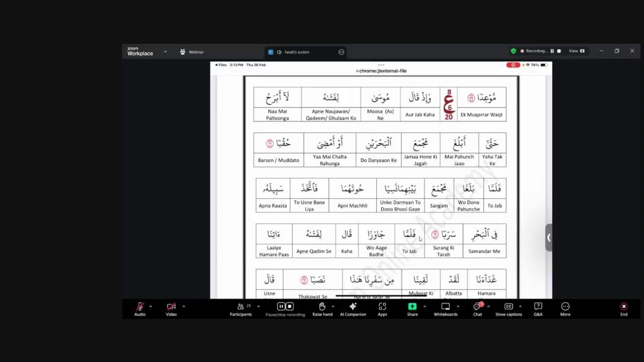
Task: Expand the Share options arrow
Action: point(425,306)
